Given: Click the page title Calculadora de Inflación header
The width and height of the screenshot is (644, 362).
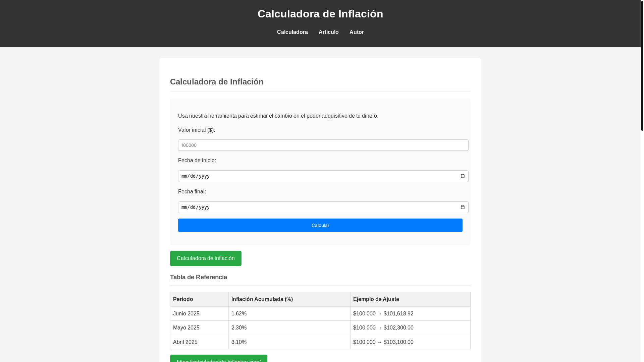Looking at the screenshot, I should (320, 14).
